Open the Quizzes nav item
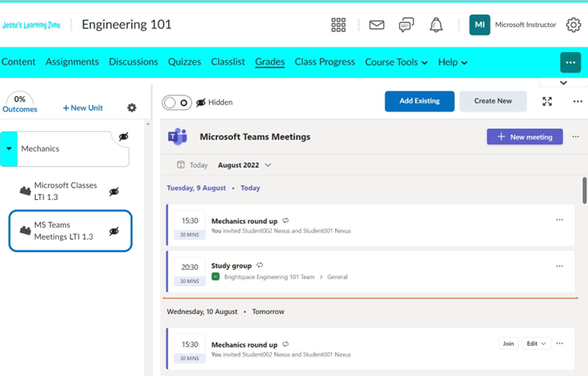The width and height of the screenshot is (588, 376). [185, 62]
